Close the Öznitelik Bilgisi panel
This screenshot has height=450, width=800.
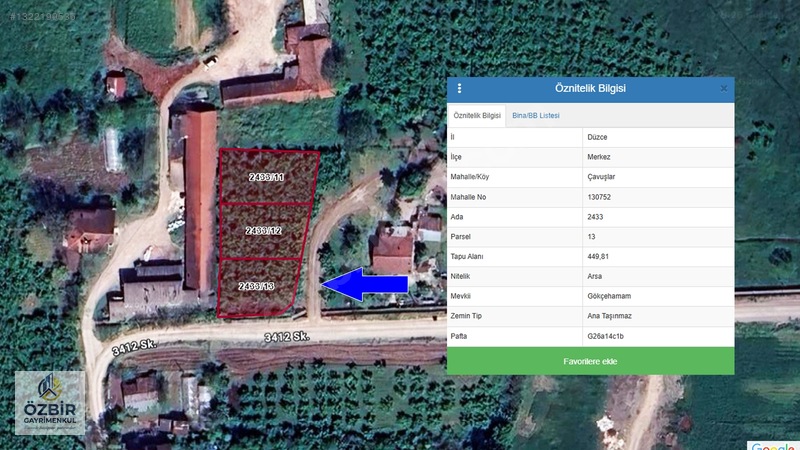723,89
